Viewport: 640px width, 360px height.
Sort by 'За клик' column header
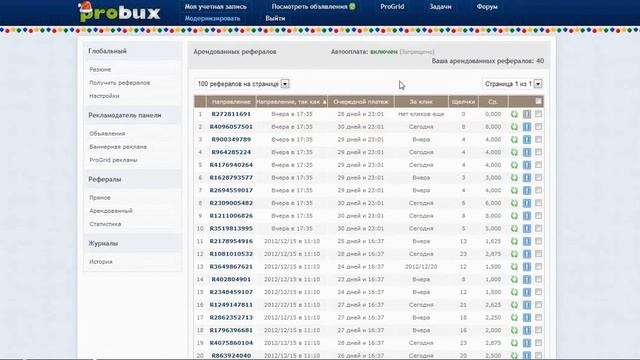421,102
